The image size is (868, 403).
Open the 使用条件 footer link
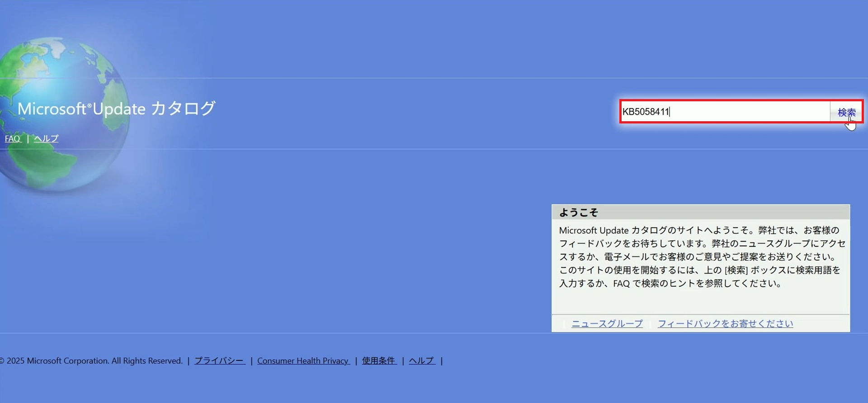point(379,361)
